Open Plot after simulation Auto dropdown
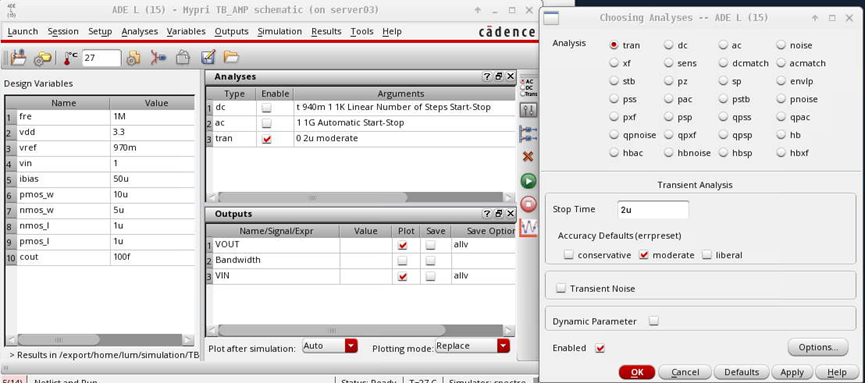The image size is (865, 383). click(351, 346)
